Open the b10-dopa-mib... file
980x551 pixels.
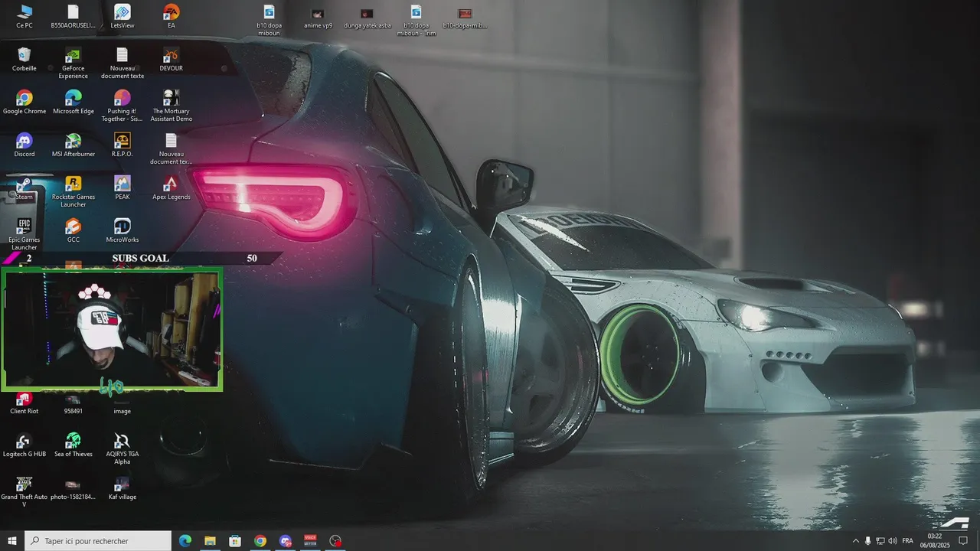(465, 18)
